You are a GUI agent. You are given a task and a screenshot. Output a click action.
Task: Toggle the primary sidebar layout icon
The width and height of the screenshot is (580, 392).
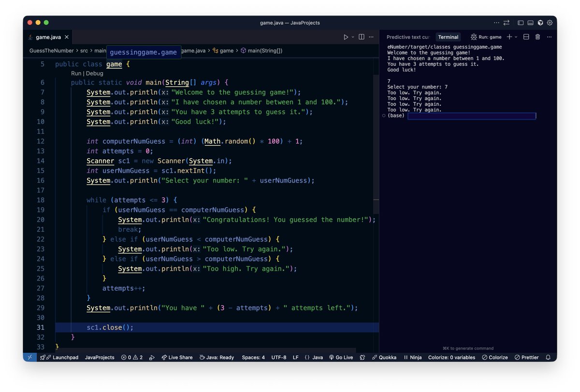click(x=521, y=23)
